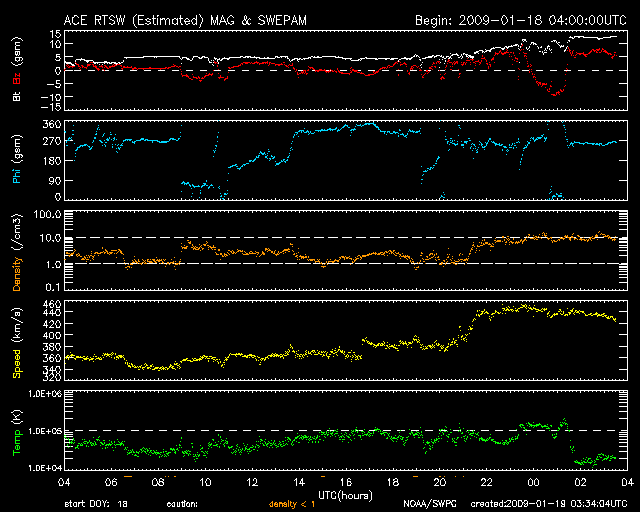Screen dimensions: 640x512
Task: Click tick label "-10" on the Bt Bz axis
Action: [51, 97]
